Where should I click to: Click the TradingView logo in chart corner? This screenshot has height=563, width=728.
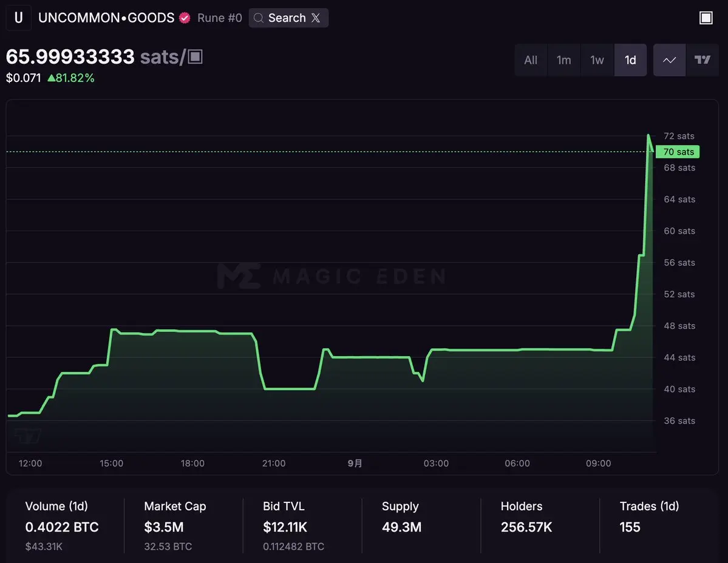(x=28, y=436)
